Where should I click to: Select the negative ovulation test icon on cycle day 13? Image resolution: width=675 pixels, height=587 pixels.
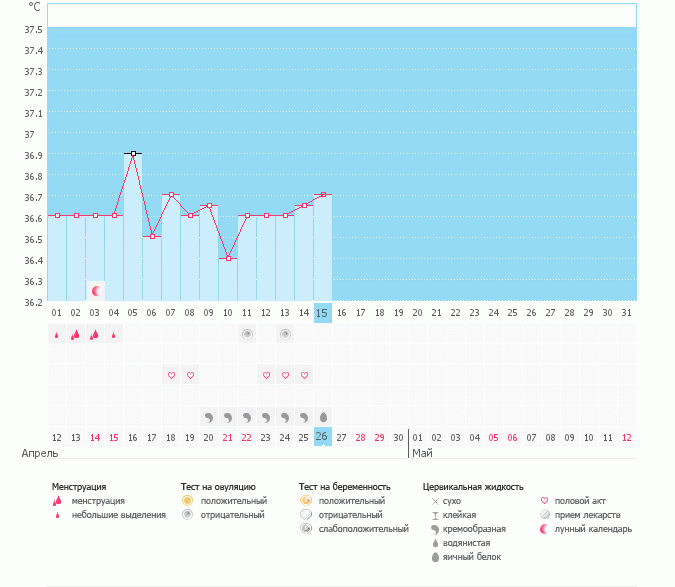[x=285, y=334]
